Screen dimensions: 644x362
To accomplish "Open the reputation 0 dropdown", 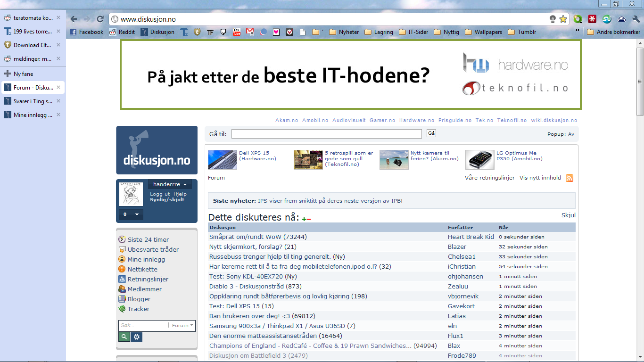I will (131, 214).
